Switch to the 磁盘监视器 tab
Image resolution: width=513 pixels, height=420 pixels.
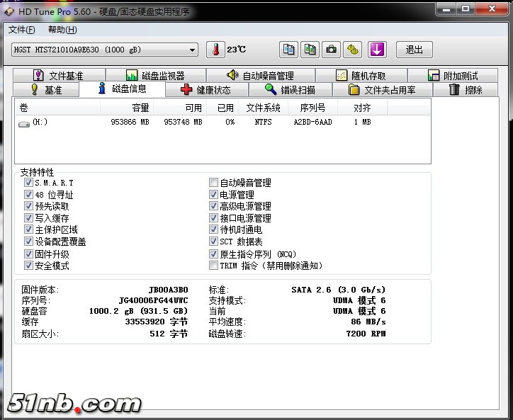point(155,76)
